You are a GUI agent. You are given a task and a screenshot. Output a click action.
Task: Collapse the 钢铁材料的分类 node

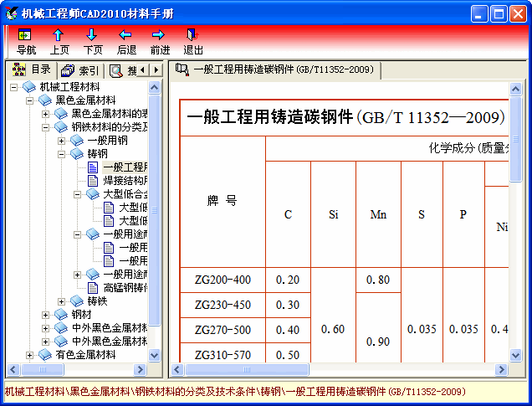45,127
